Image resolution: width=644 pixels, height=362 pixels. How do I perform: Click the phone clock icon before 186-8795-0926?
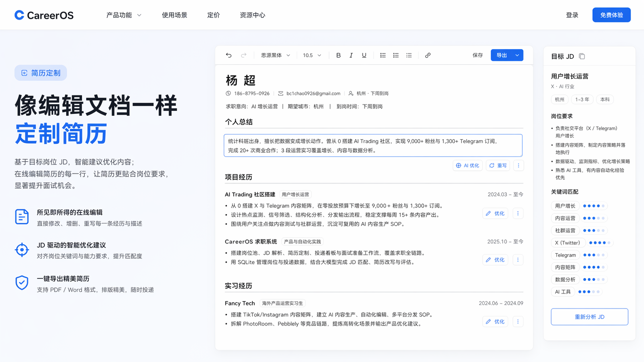click(x=228, y=93)
